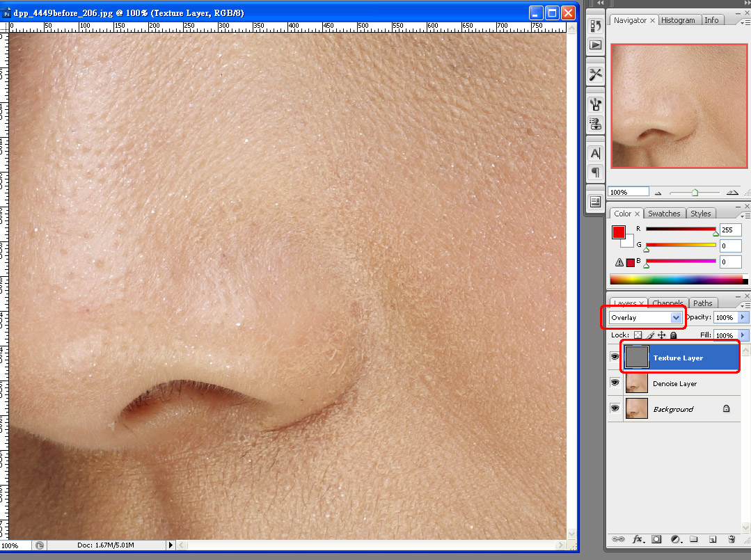The width and height of the screenshot is (751, 560).
Task: Switch to the Channels tab
Action: (x=667, y=303)
